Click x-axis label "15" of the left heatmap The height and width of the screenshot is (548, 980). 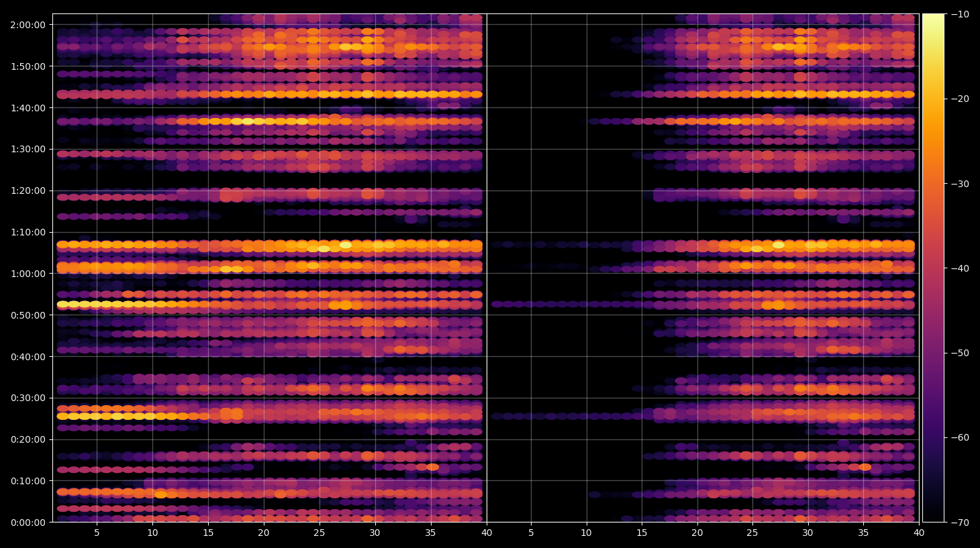(208, 533)
